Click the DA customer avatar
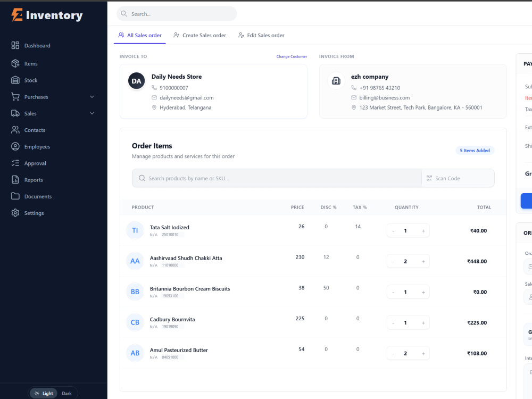Image resolution: width=532 pixels, height=399 pixels. coord(136,81)
